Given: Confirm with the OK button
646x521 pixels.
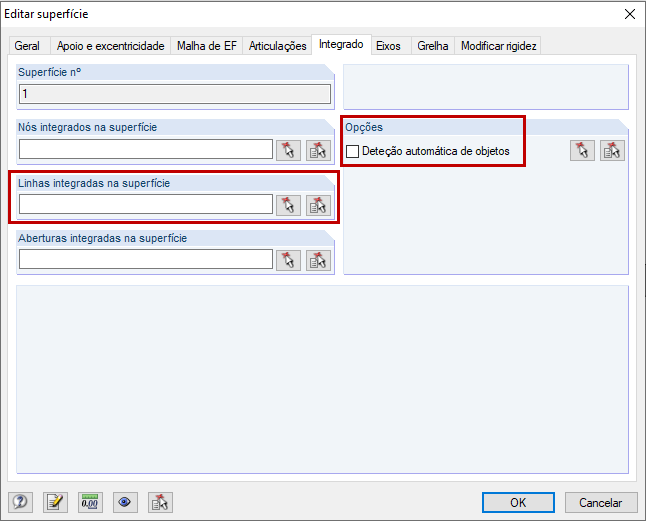Looking at the screenshot, I should point(518,502).
